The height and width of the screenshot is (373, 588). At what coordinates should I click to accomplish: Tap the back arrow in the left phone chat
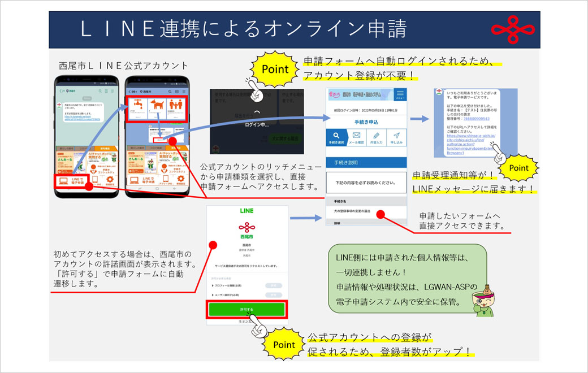pos(61,91)
